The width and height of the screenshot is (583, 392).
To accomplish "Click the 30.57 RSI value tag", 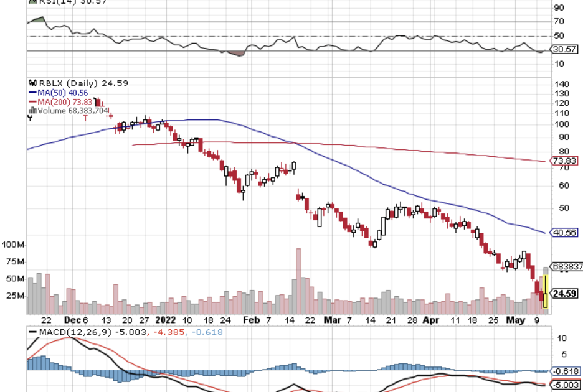I will [x=562, y=50].
